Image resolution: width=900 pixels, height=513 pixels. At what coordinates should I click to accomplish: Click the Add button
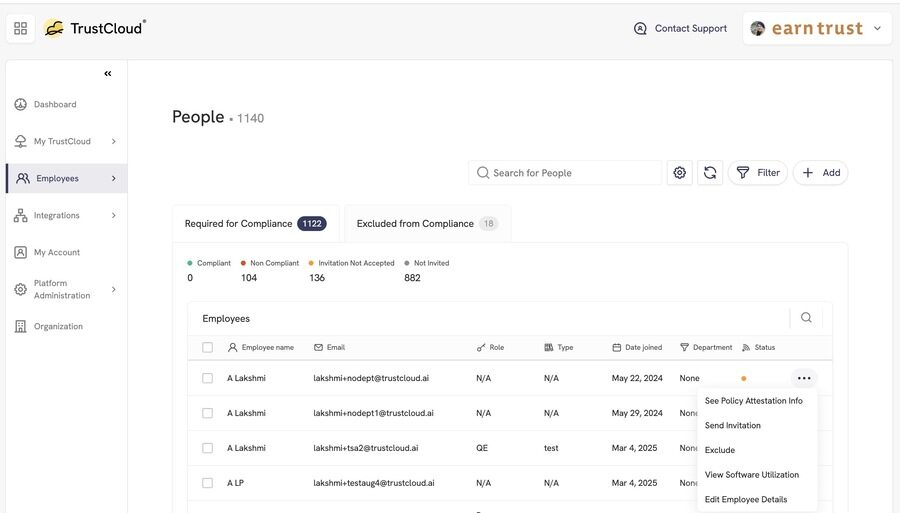pyautogui.click(x=821, y=173)
